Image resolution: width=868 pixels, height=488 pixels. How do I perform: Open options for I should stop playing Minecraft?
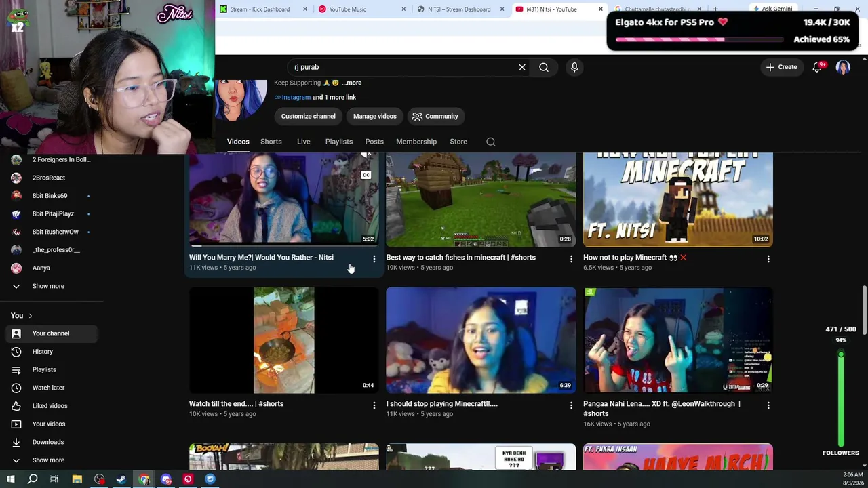tap(571, 405)
